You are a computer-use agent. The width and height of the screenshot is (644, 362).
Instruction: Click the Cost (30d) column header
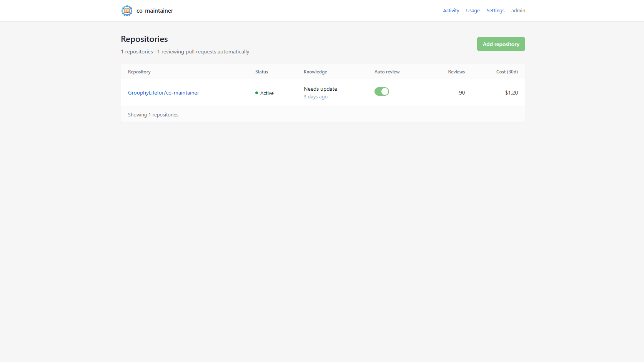coord(507,72)
